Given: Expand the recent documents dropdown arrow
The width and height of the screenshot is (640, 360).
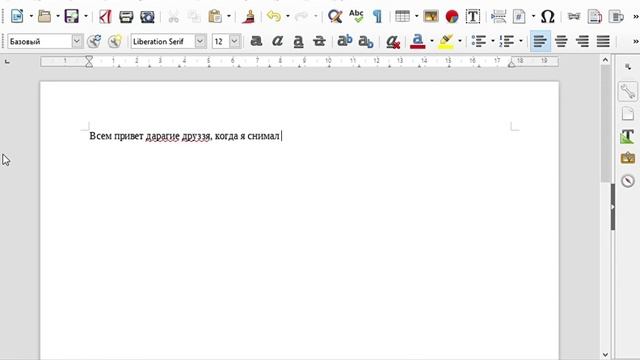Looking at the screenshot, I should click(58, 16).
